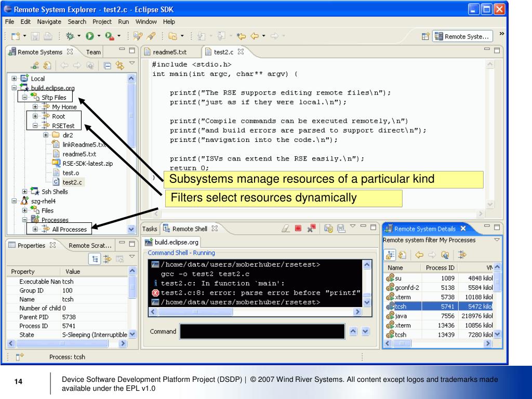The width and height of the screenshot is (532, 399).
Task: Open the Window menu
Action: [x=146, y=22]
